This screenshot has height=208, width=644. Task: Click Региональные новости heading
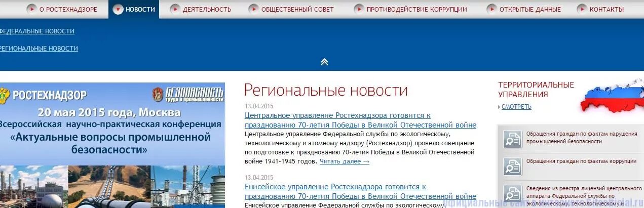326,91
